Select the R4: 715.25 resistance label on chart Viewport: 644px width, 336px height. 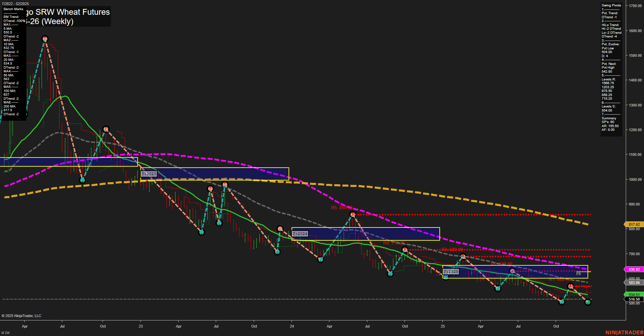(393, 242)
